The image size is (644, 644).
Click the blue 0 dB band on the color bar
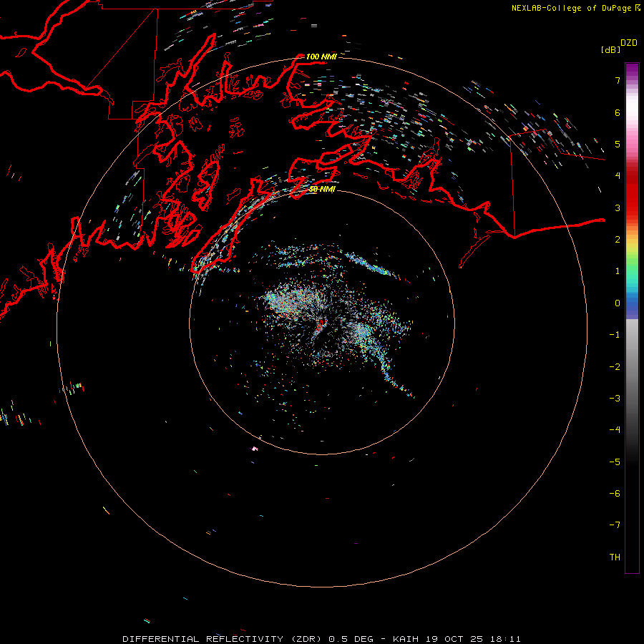tap(632, 304)
